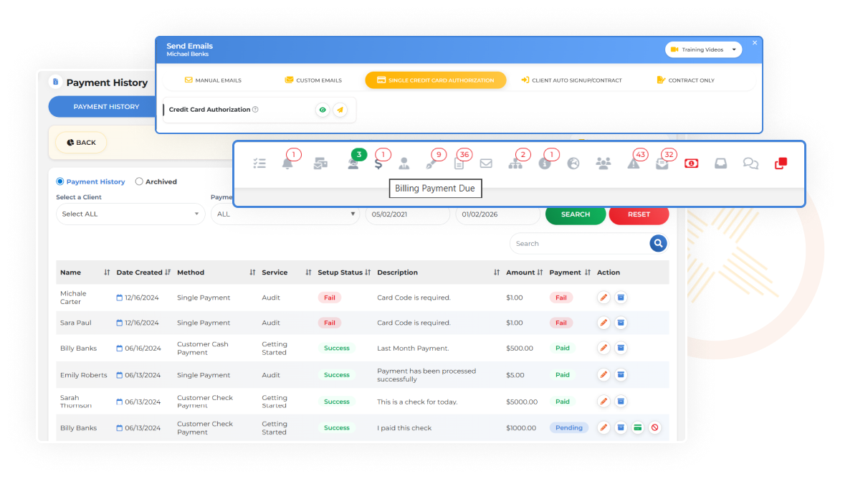This screenshot has height=479, width=868.
Task: Edit Billy Banks' pending payment with pencil icon
Action: (604, 427)
